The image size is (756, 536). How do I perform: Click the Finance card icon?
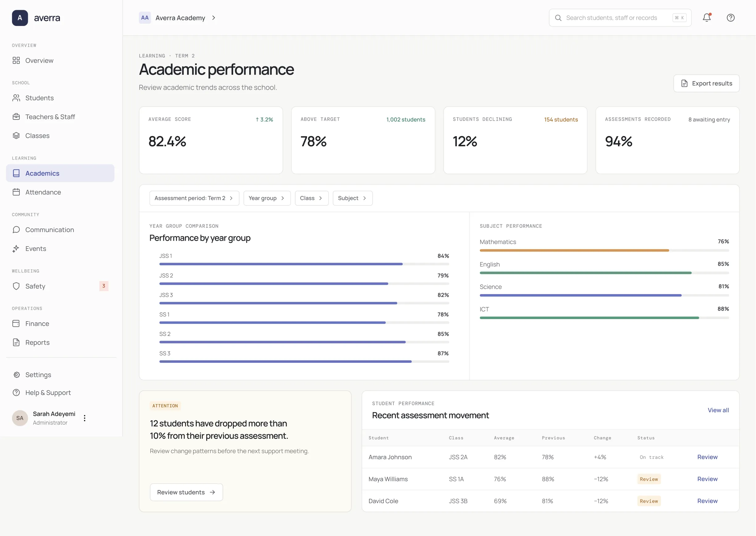[16, 323]
